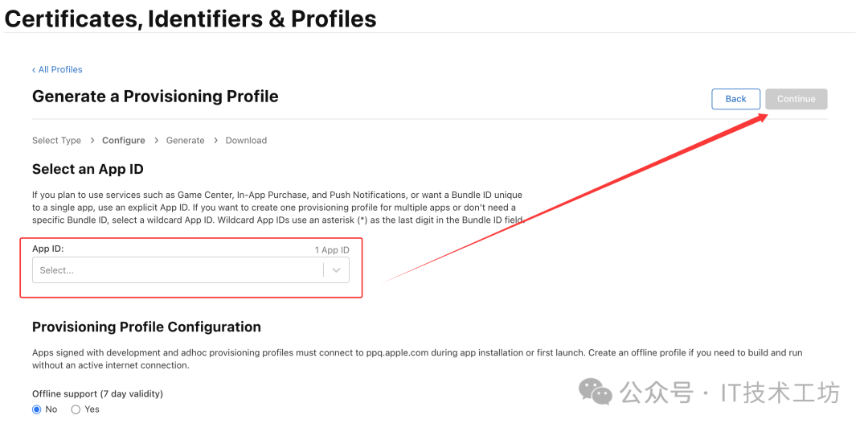This screenshot has width=868, height=428.
Task: Choose Yes for Offline support
Action: click(76, 409)
